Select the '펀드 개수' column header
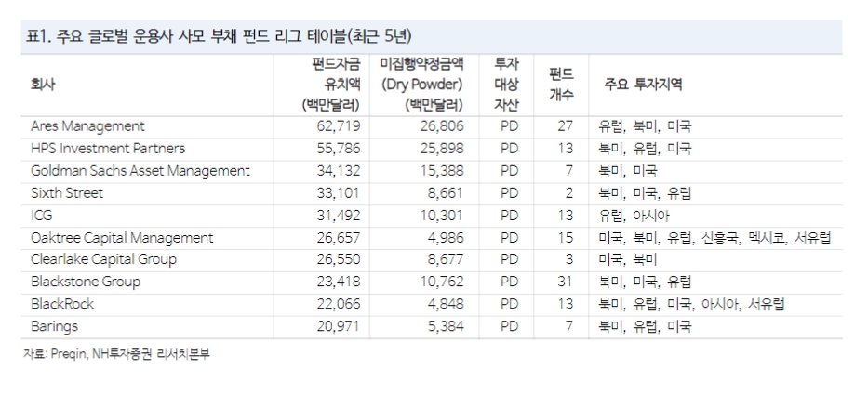Screen dimensions: 868x394 point(561,85)
